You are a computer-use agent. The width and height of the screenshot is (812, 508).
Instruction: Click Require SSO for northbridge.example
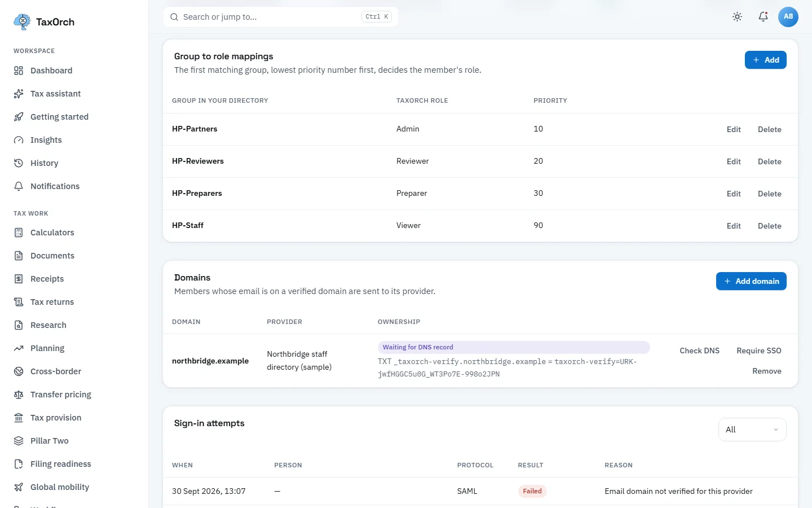759,351
